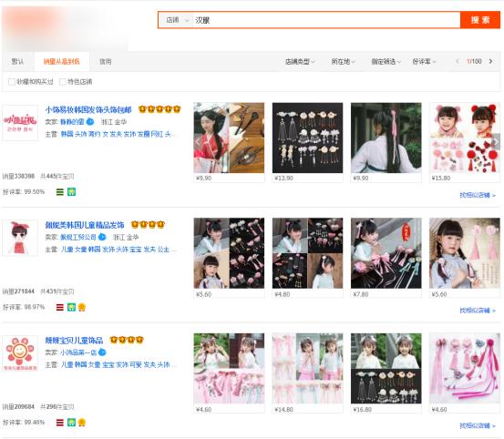Click main category keywords of 小饰易妆 shop

(118, 134)
